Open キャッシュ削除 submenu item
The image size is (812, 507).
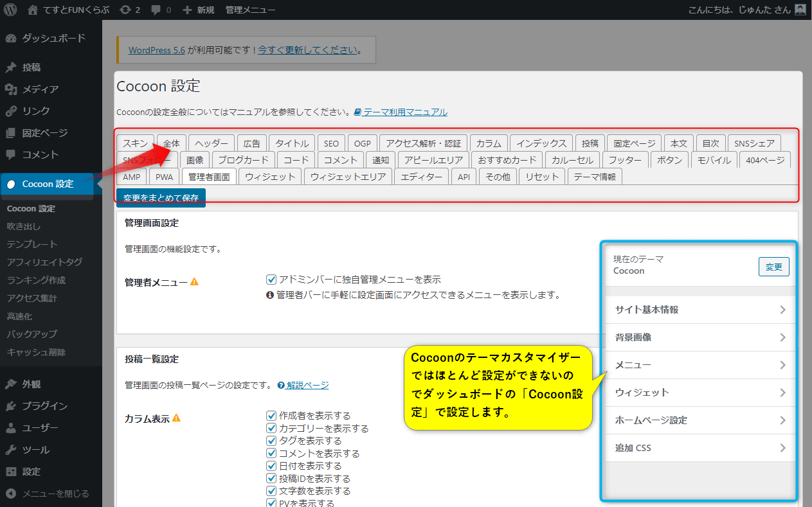tap(36, 352)
